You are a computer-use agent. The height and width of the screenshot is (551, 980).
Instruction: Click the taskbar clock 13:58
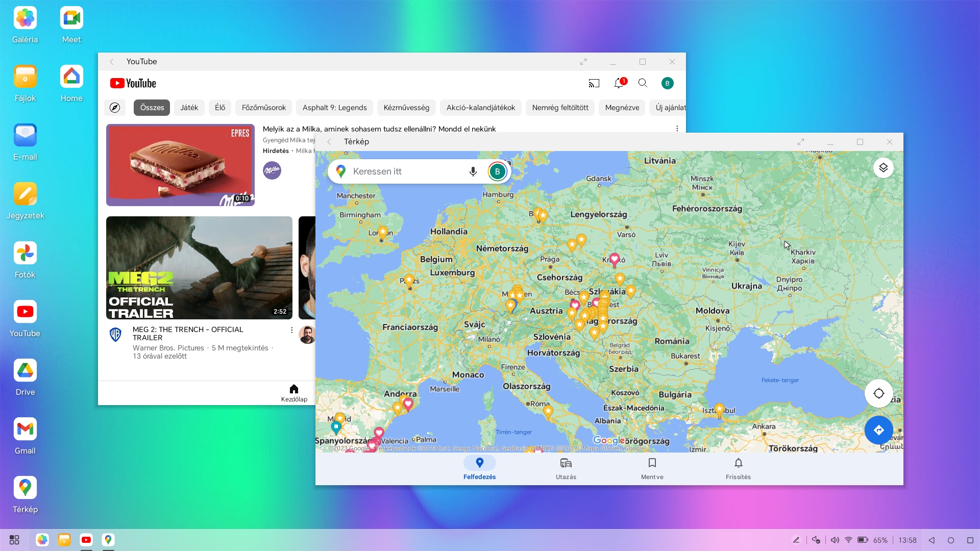point(908,540)
